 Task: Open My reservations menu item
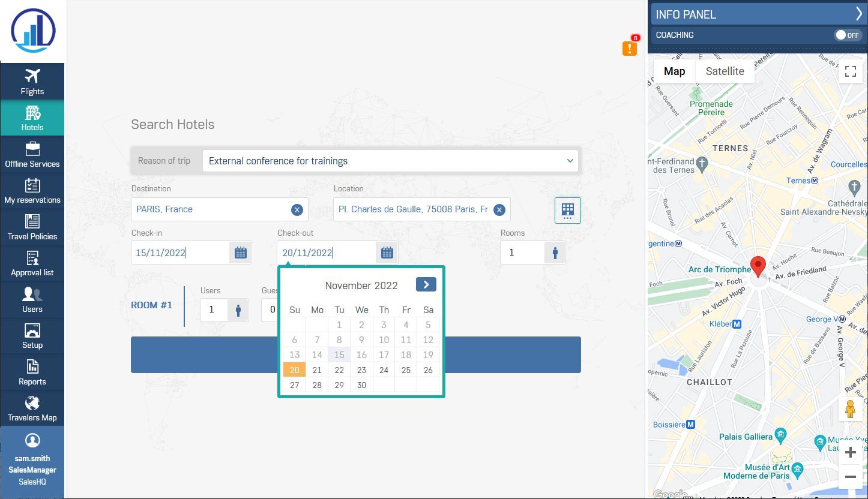click(32, 191)
